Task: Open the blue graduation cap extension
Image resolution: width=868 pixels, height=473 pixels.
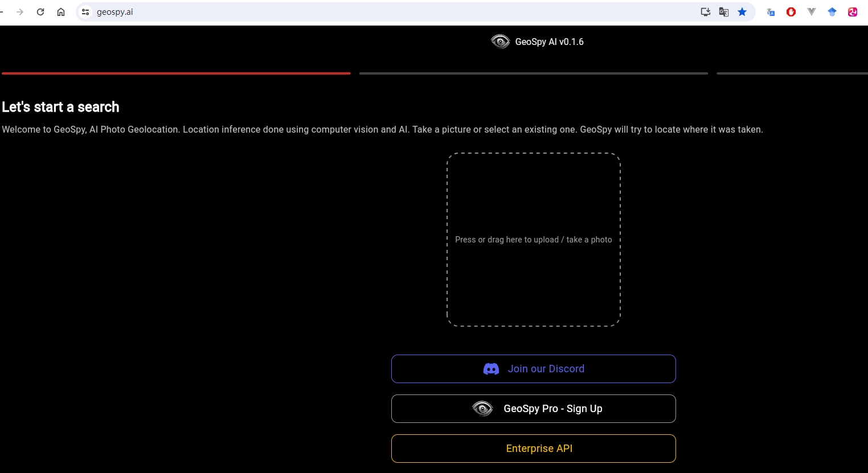Action: (x=832, y=12)
